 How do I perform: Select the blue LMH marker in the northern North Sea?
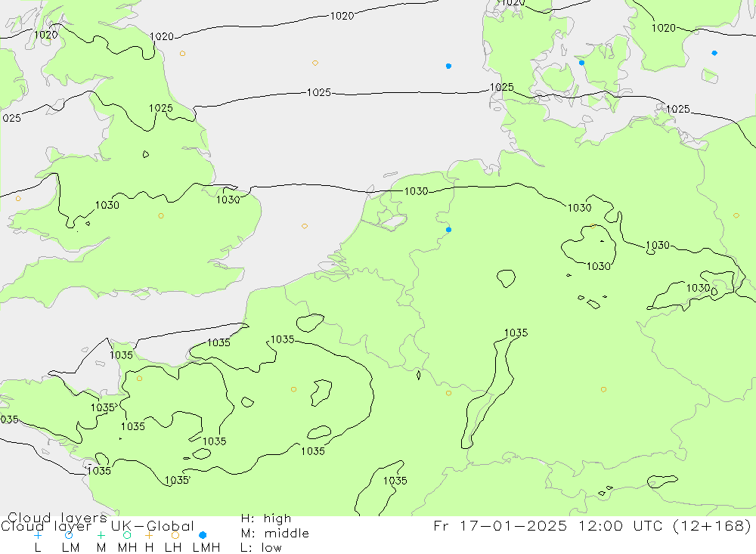coord(448,66)
